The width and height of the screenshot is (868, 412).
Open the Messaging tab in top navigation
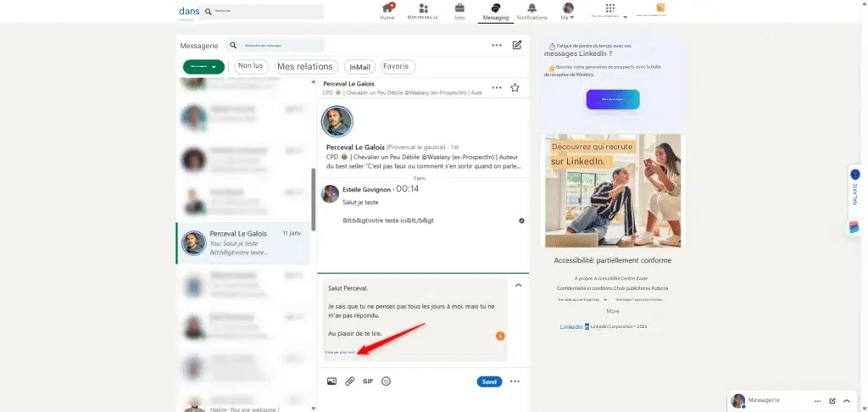(495, 11)
